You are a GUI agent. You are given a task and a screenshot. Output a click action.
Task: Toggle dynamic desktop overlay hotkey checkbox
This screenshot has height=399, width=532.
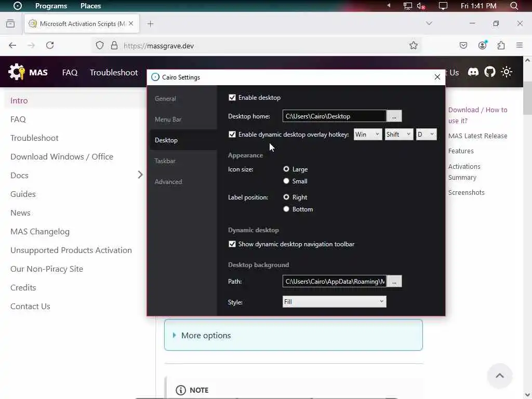[x=232, y=135]
